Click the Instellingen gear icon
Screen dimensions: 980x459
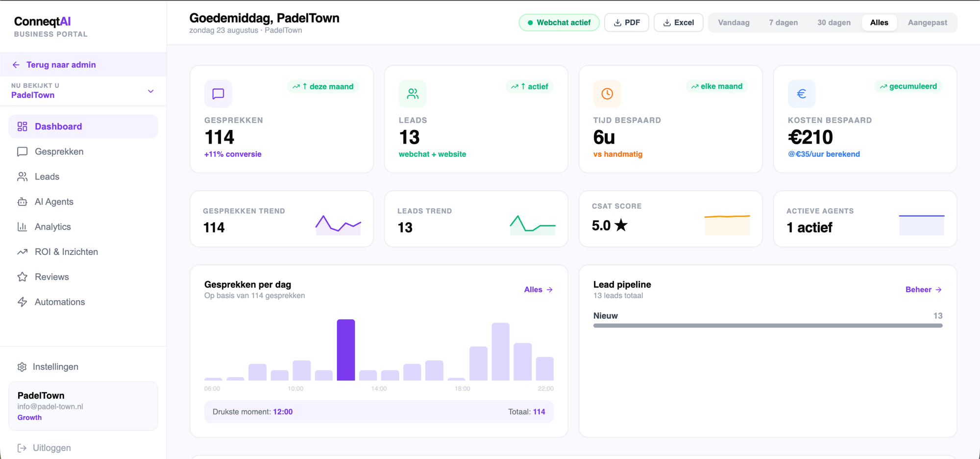[x=22, y=367]
